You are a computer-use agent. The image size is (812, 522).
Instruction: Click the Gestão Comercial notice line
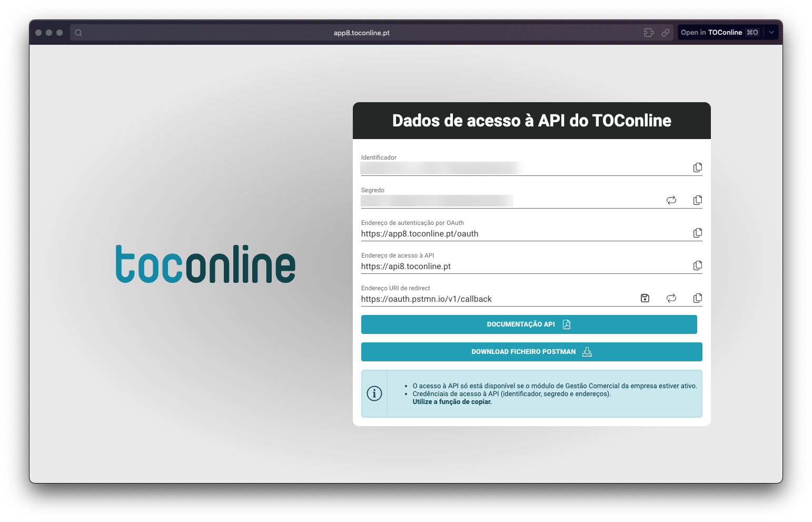(555, 386)
